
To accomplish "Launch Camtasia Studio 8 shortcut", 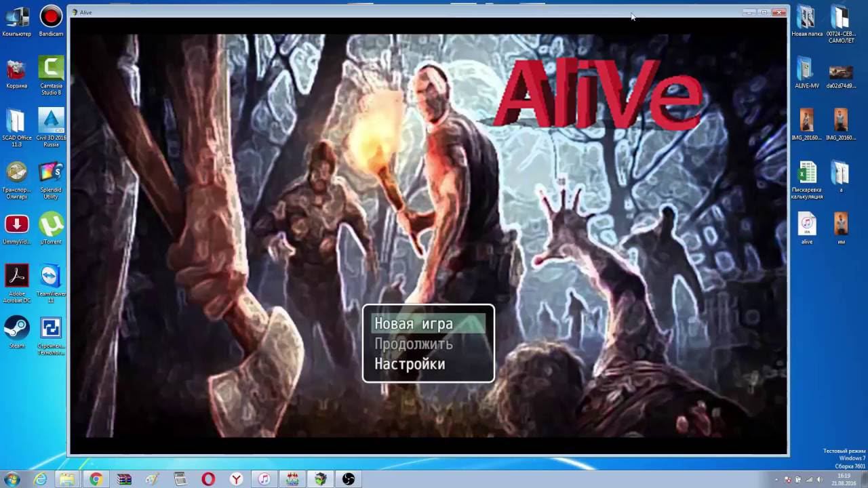I will pos(51,76).
